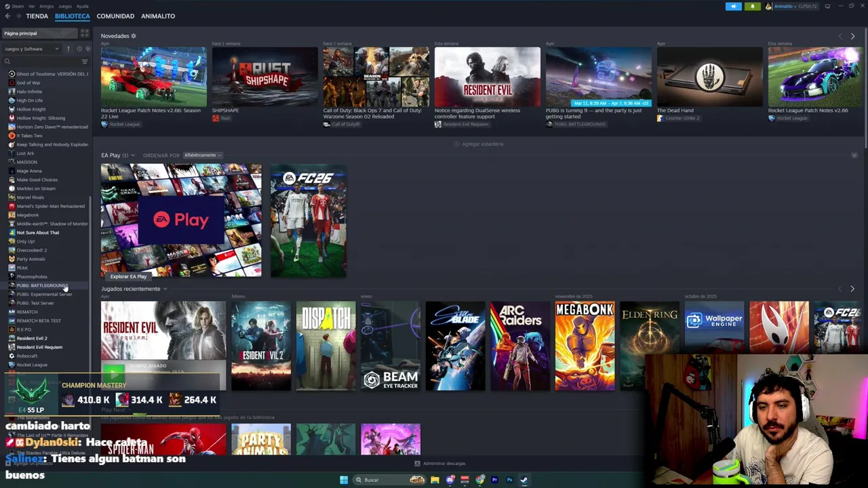
Task: Expand the Juegos y Software filter dropdown
Action: click(32, 49)
